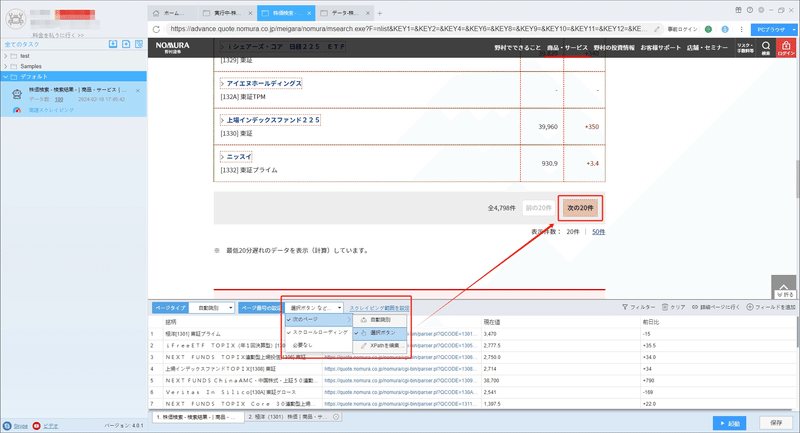800x433 pixels.
Task: Click ニッスイ link
Action: [x=239, y=157]
